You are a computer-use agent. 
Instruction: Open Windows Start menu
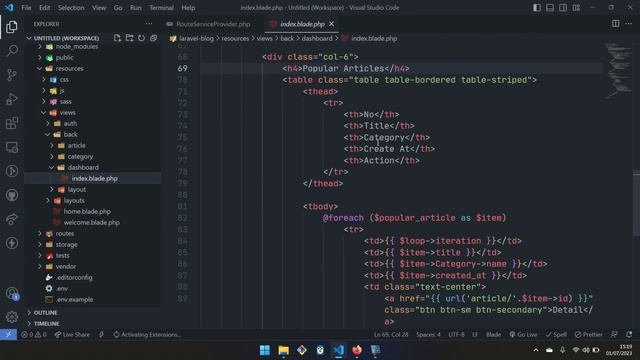click(264, 350)
